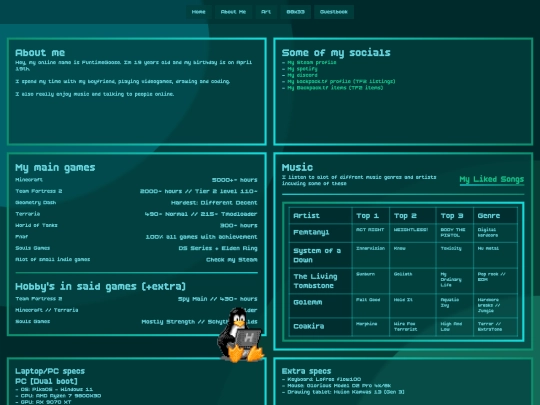Click the 'Music' heading
Image resolution: width=540 pixels, height=405 pixels.
tap(297, 167)
